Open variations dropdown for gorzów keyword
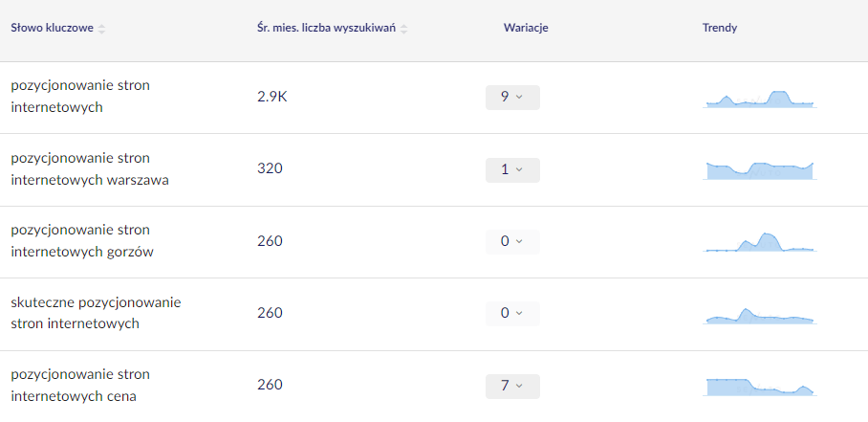Image resolution: width=868 pixels, height=422 pixels. point(512,242)
